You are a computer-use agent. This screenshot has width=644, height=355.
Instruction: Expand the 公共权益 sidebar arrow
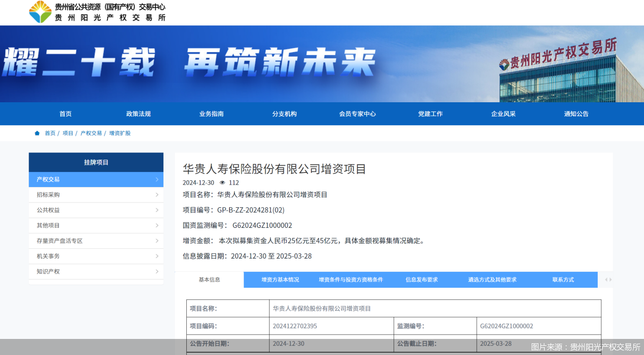pos(157,210)
